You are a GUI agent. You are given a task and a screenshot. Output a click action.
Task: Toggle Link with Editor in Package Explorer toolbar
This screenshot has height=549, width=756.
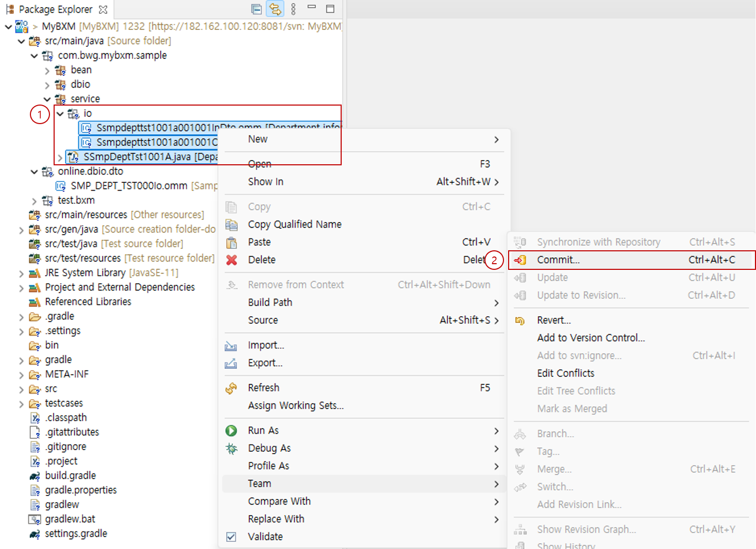click(x=275, y=9)
